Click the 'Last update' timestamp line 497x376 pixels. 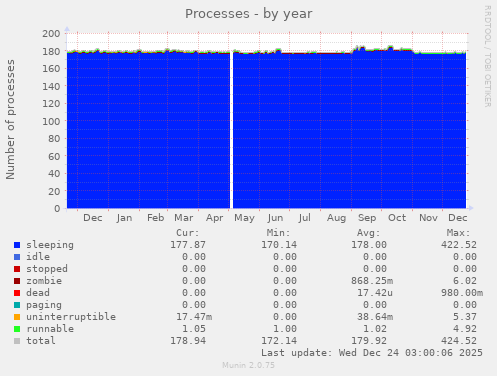(x=372, y=353)
